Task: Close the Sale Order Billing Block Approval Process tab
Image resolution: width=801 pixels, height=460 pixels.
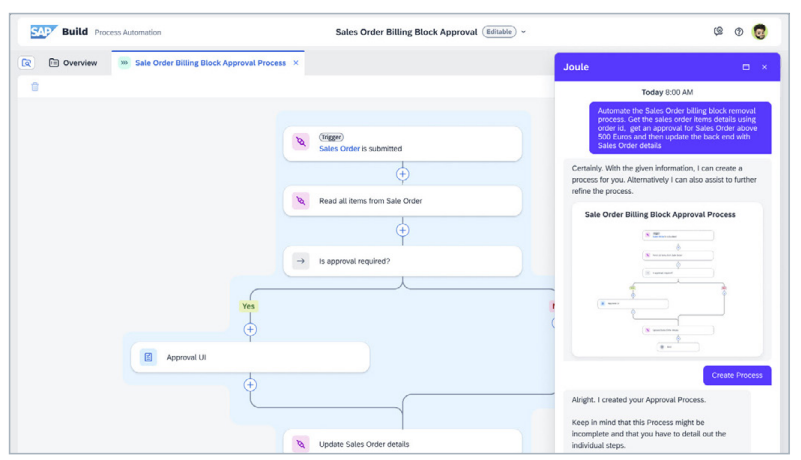Action: [296, 63]
